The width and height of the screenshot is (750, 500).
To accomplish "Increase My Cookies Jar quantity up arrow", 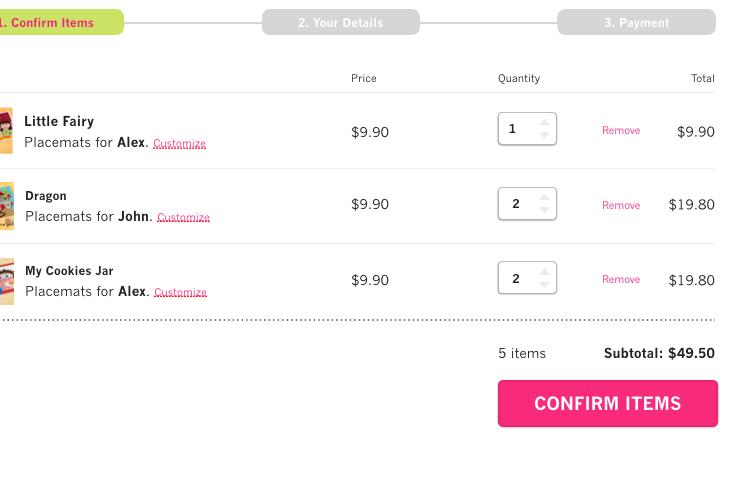I will (x=544, y=272).
